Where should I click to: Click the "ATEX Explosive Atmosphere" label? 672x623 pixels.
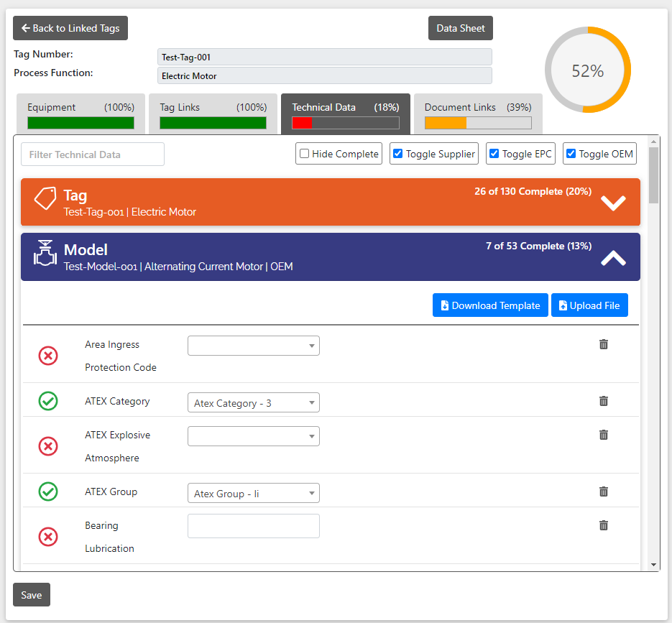click(117, 446)
